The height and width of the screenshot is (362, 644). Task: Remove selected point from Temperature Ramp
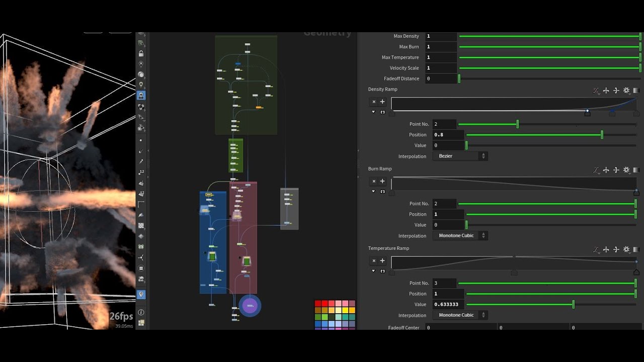[x=374, y=260]
